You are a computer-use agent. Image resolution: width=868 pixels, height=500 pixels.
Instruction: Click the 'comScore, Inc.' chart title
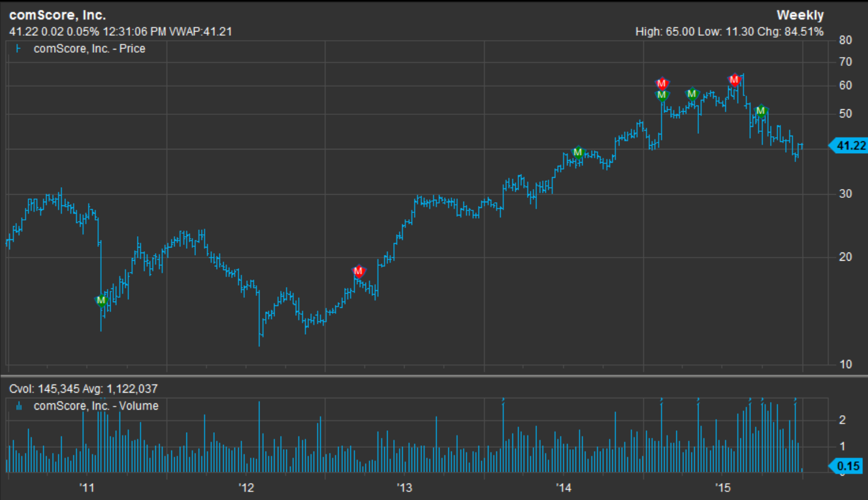(x=58, y=15)
